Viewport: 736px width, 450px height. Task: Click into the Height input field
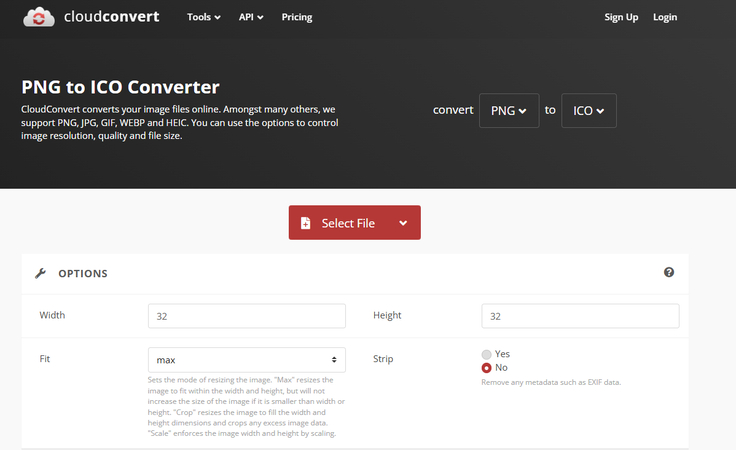click(580, 316)
